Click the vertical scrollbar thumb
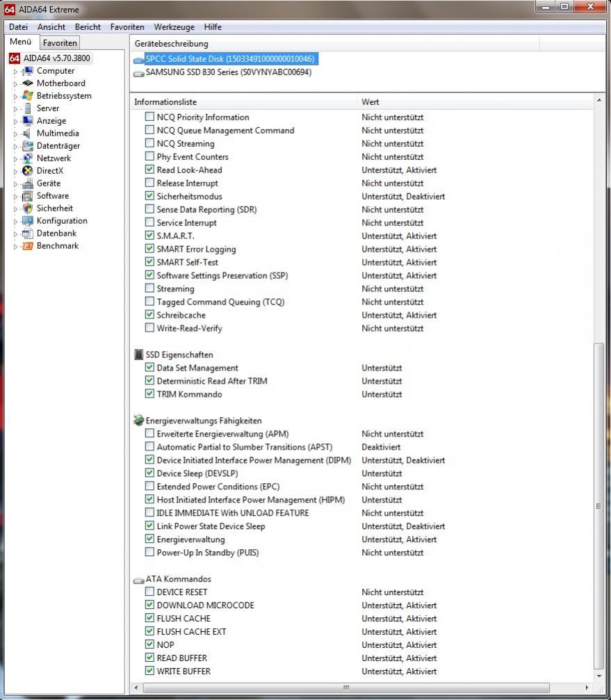The image size is (611, 700). pos(599,505)
